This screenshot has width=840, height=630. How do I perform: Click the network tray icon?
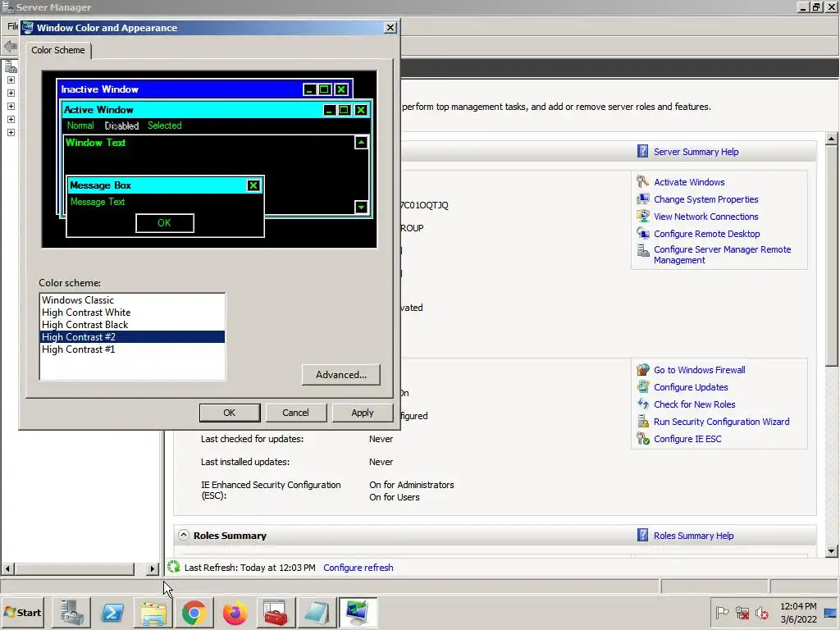[x=742, y=612]
